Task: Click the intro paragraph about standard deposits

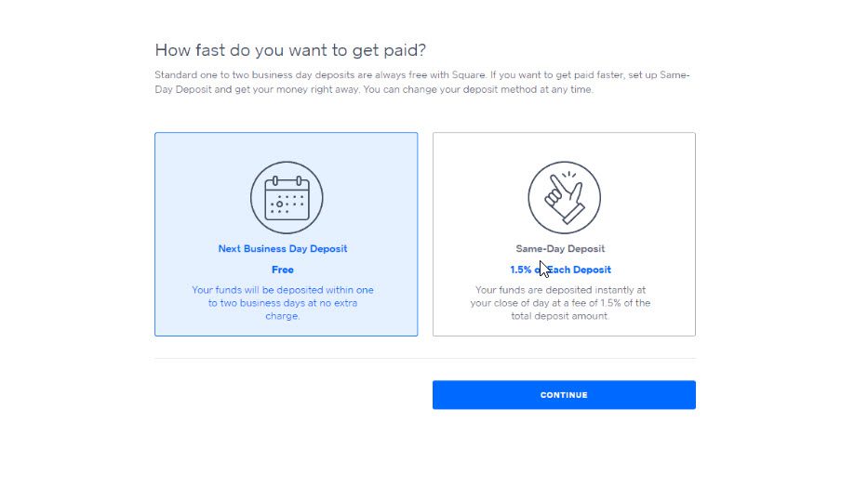Action: point(422,82)
